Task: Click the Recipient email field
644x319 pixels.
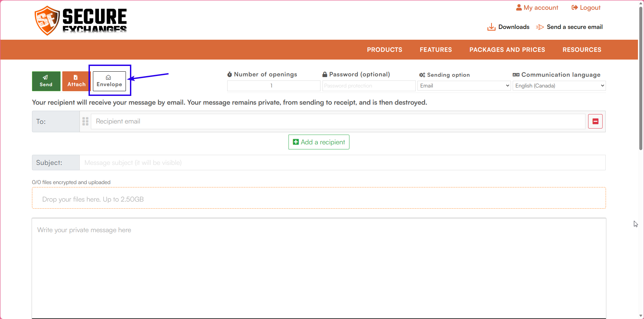Action: click(x=338, y=121)
